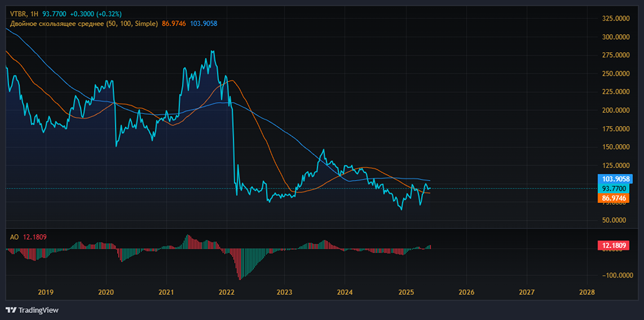This screenshot has width=644, height=320.
Task: Click the 2025 time axis label
Action: tap(406, 292)
